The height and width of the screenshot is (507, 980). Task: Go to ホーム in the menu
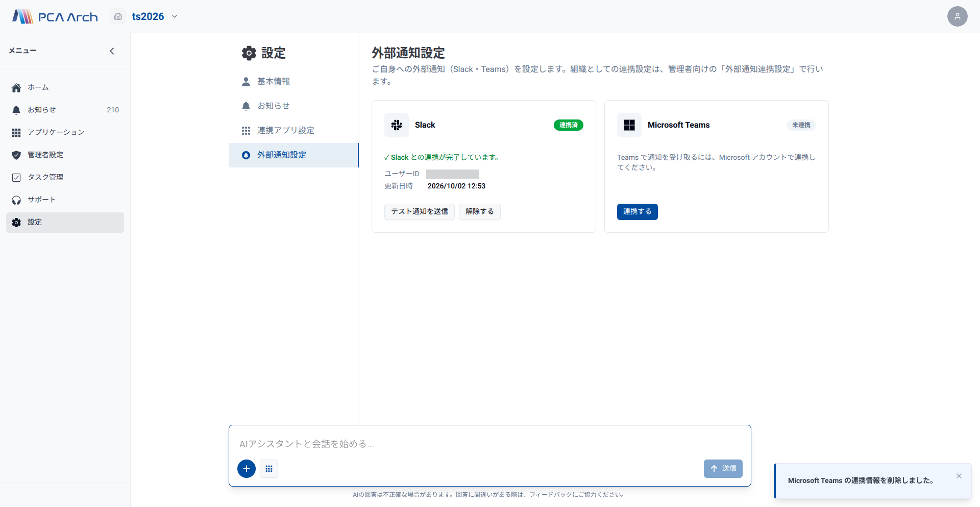coord(65,88)
